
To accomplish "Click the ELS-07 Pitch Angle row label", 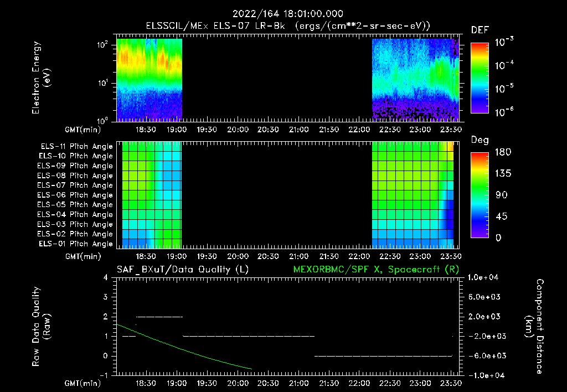I will 75,185.
